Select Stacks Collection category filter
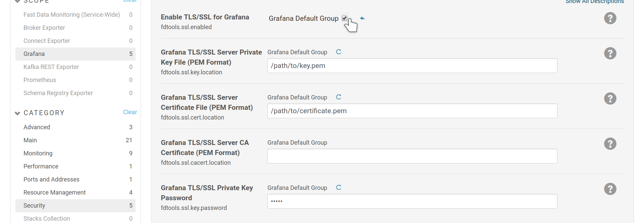Viewport: 644px width, 223px height. coord(75,218)
